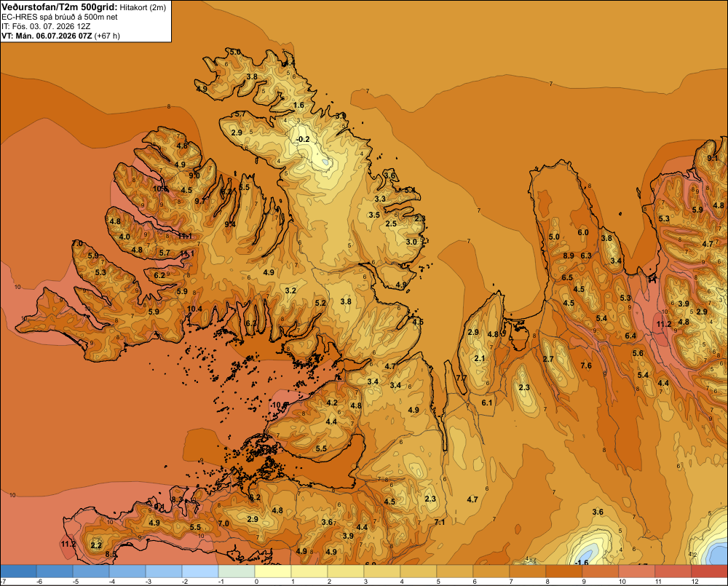Click the orange 7 to 8 degree legend swatch
Viewport: 728px width, 586px height.
[x=527, y=571]
